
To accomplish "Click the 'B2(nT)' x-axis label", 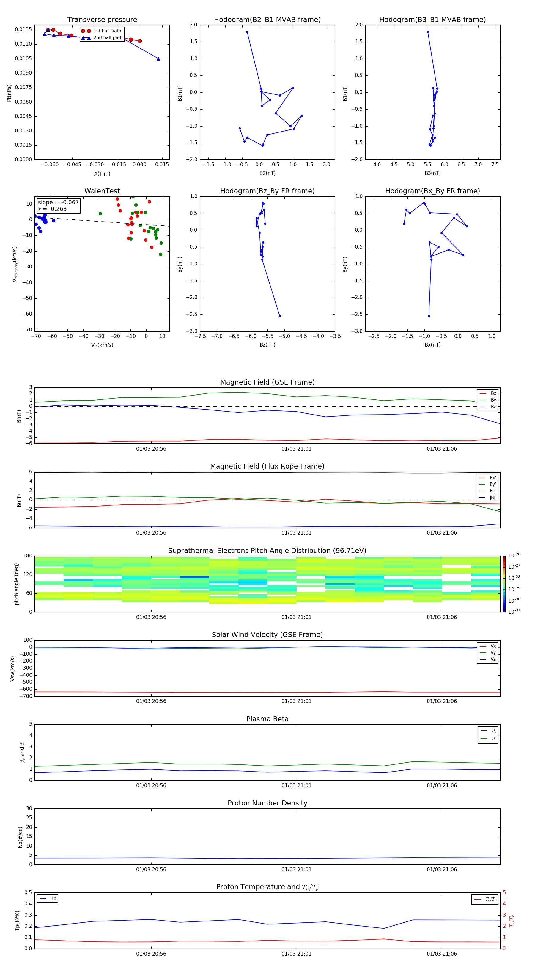I will point(267,173).
